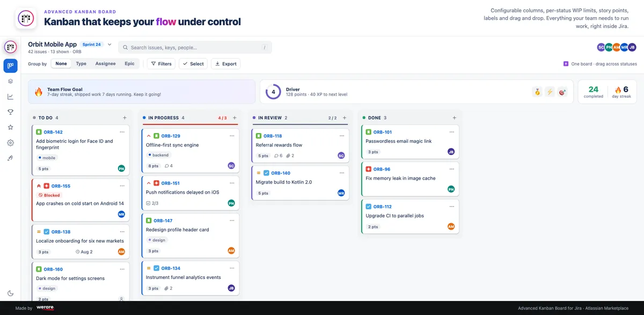Toggle dark mode moon icon
Screen dimensions: 644x315
pyautogui.click(x=10, y=293)
